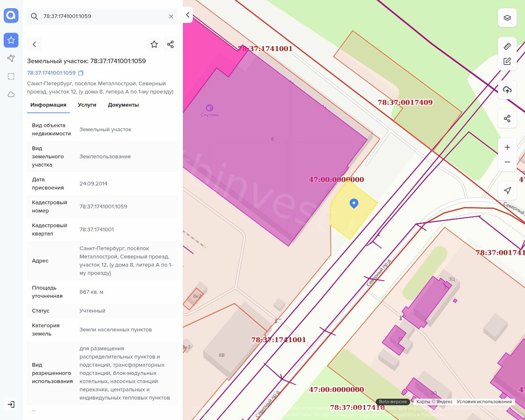Click the 867 кв. м area value

click(x=91, y=292)
